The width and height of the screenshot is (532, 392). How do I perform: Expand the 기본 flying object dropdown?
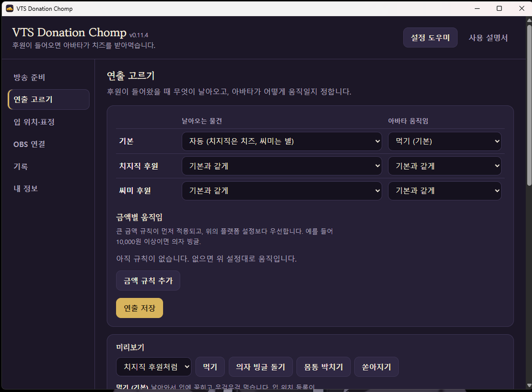point(282,141)
